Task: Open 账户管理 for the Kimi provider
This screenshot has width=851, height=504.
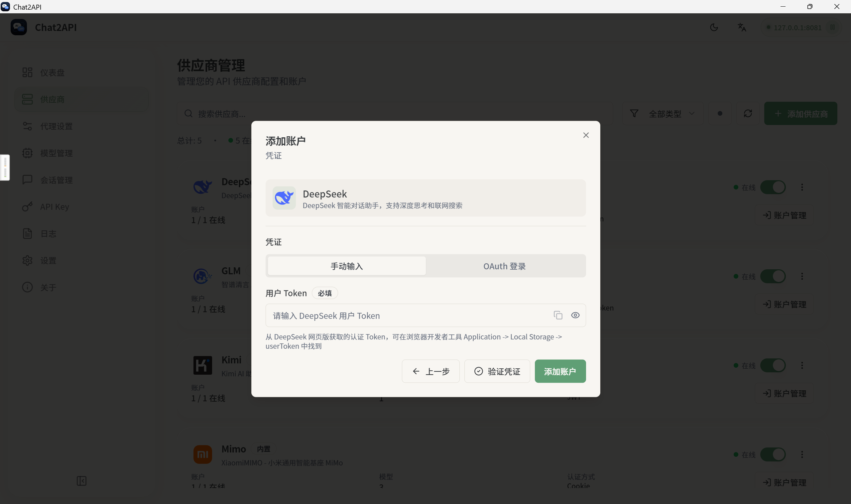Action: 784,393
